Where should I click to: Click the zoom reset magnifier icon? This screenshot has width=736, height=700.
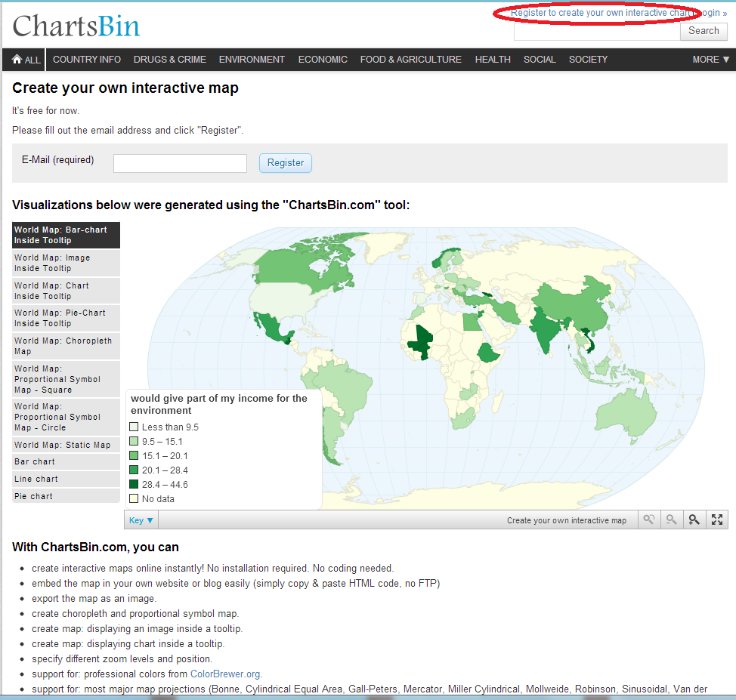648,520
